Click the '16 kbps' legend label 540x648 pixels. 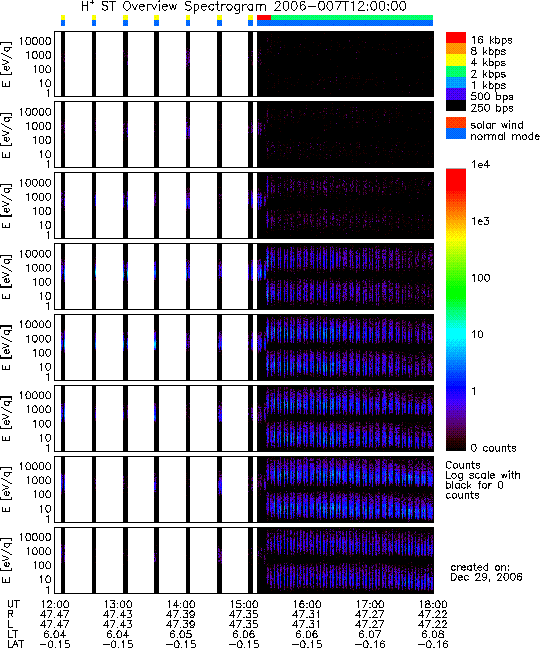click(x=492, y=40)
